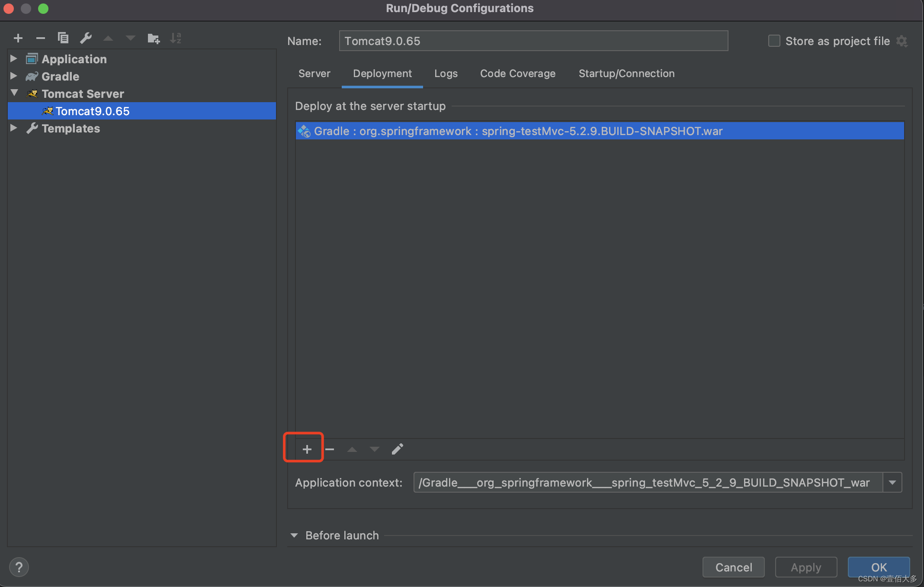Click the Gradle elephant icon
The width and height of the screenshot is (924, 587).
(32, 76)
